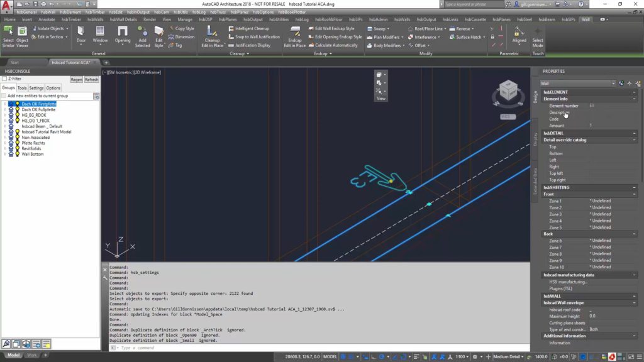Click Edit Wall Endcap Style

(x=331, y=28)
